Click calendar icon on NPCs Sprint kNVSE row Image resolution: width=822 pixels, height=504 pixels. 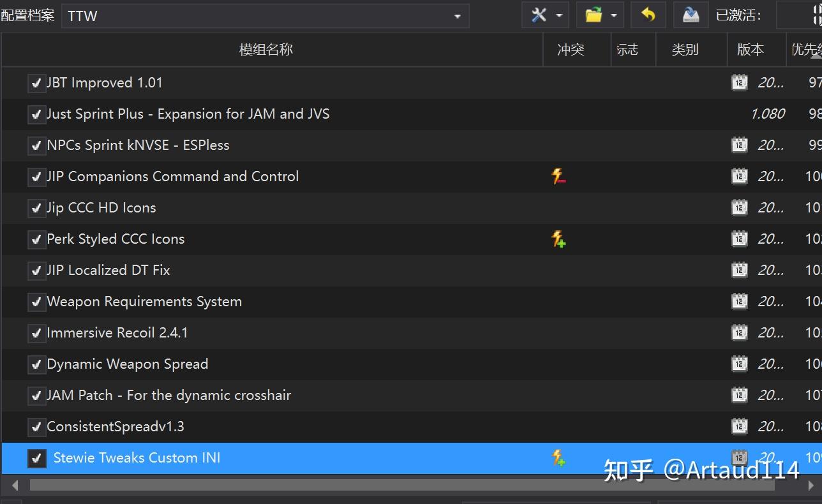(739, 145)
